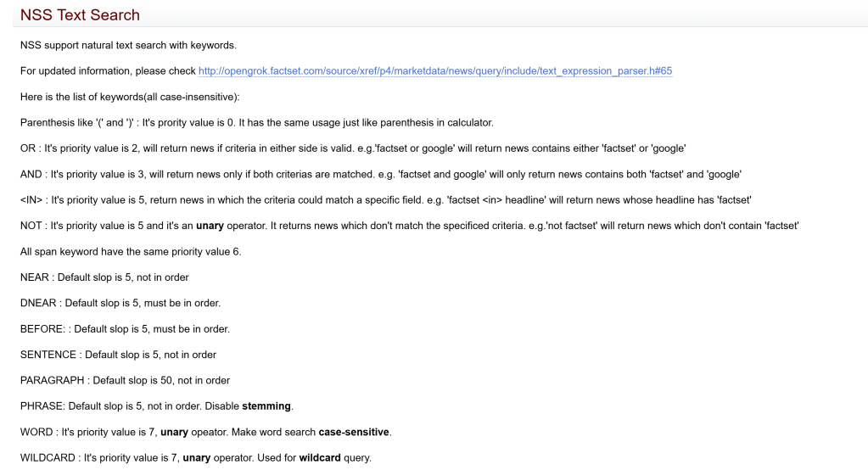Click the bold 'unary' in the WORD line
Image resolution: width=868 pixels, height=470 pixels.
click(174, 432)
